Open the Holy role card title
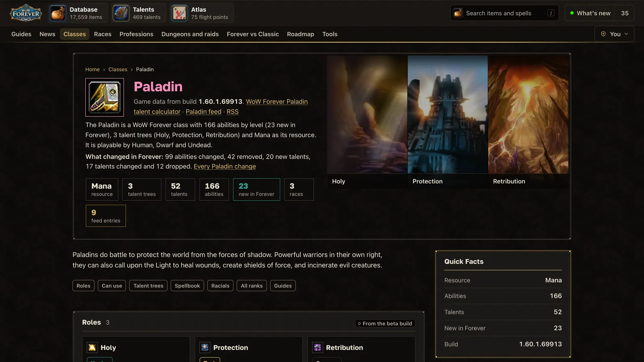Screen dimensions: 644x362 pos(108,348)
